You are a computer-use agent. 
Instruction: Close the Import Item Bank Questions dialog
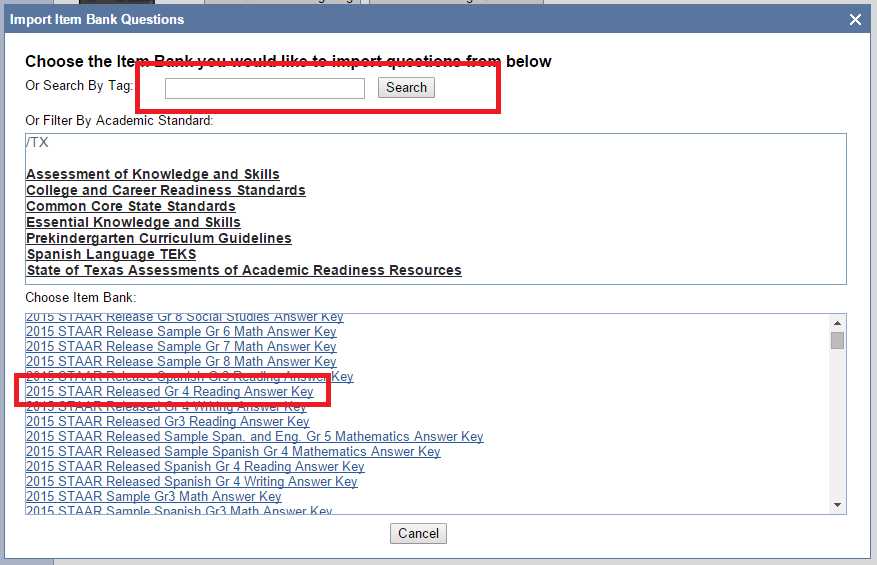pos(855,20)
